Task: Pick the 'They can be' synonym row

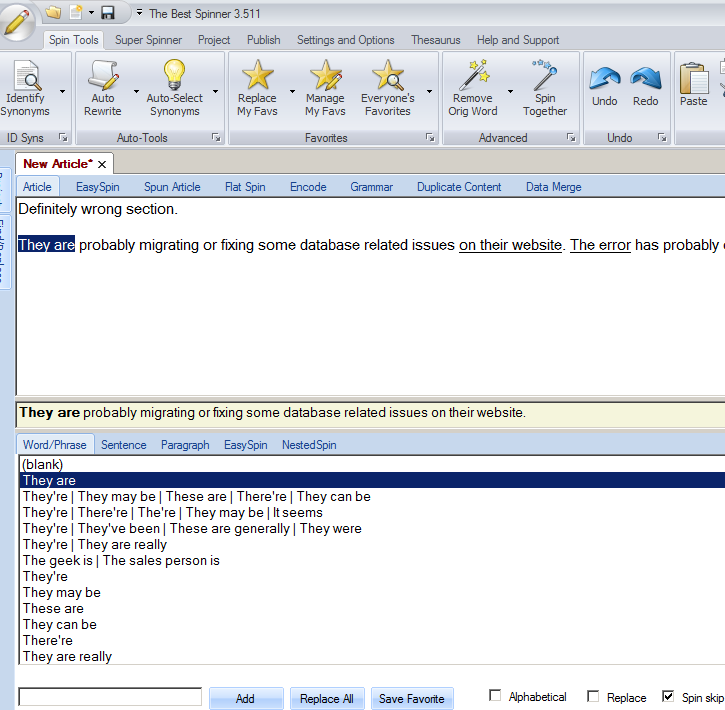Action: click(x=372, y=624)
